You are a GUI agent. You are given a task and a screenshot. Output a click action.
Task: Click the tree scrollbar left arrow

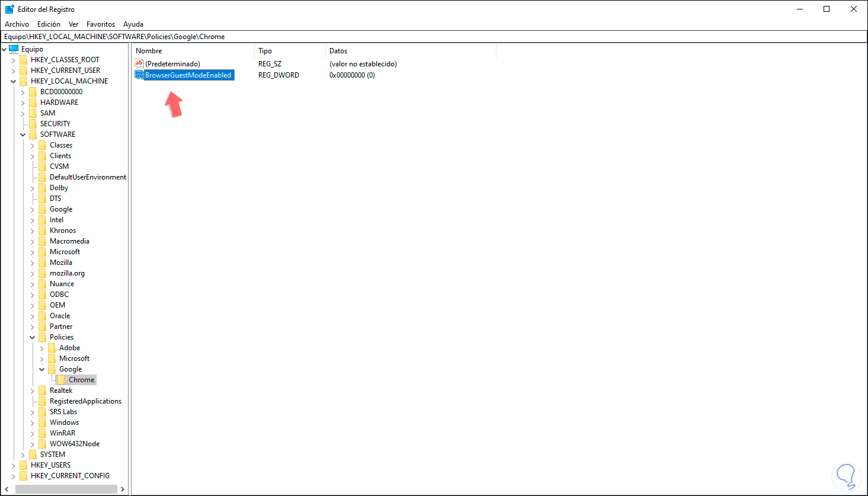6,489
